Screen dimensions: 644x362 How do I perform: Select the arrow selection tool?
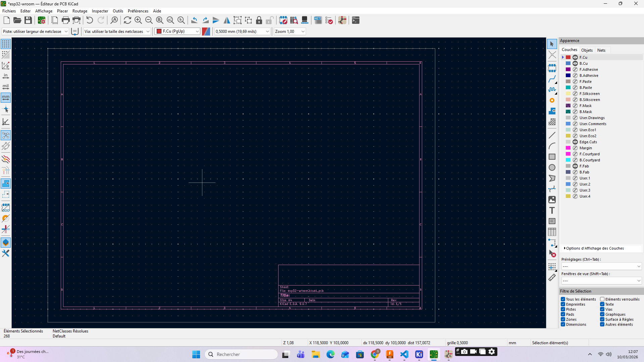pyautogui.click(x=552, y=44)
